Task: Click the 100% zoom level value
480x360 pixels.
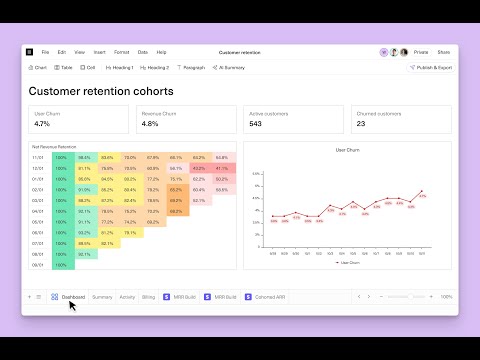Action: tap(446, 297)
